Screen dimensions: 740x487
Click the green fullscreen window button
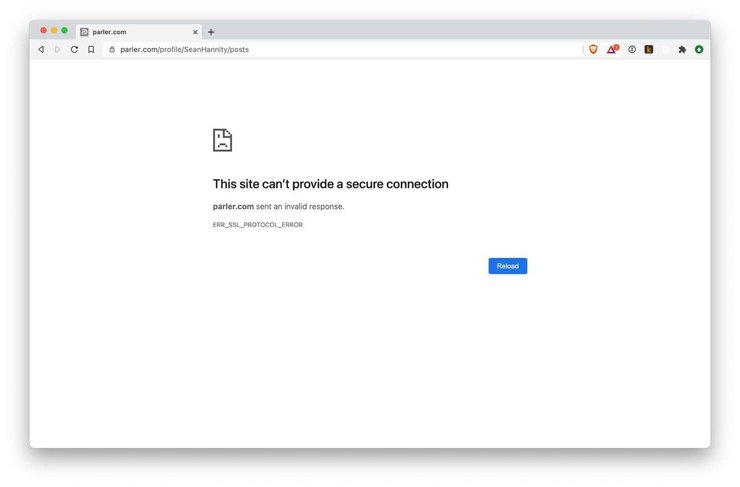click(65, 31)
